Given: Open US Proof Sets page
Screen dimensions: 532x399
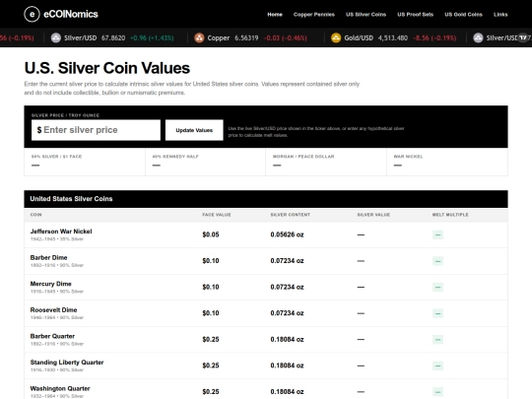Looking at the screenshot, I should pos(416,14).
